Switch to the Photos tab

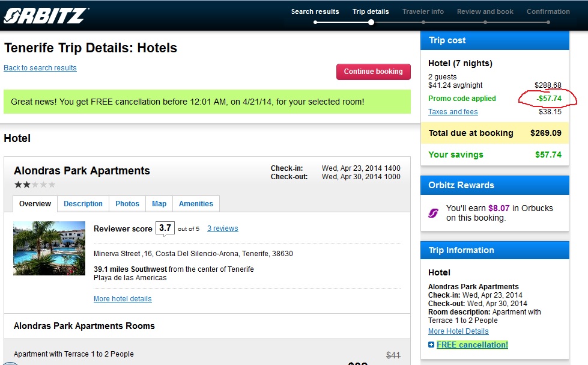(127, 203)
